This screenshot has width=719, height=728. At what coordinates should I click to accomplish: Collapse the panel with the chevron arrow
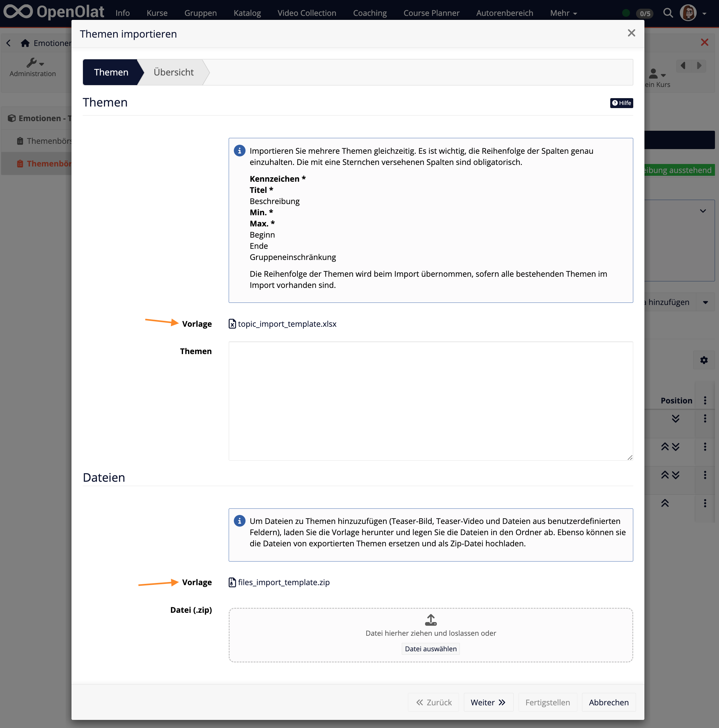coord(703,211)
